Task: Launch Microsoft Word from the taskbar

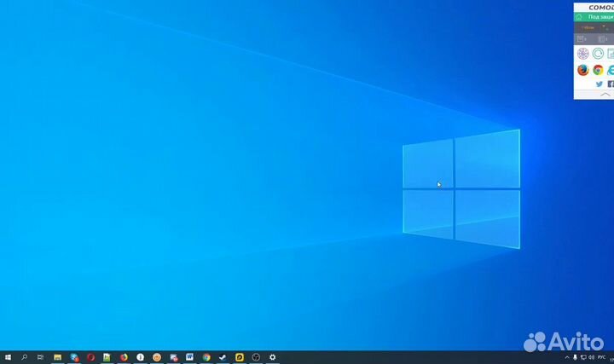Action: point(190,357)
